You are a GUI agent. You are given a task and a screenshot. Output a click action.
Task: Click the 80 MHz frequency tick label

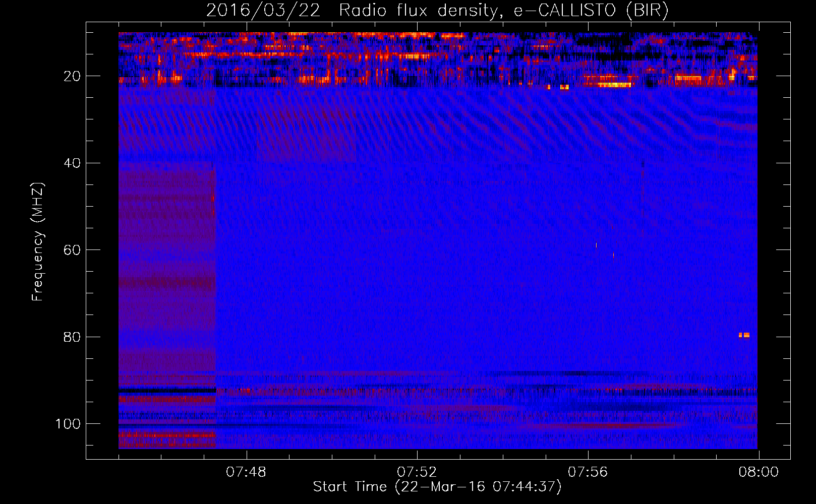click(73, 337)
